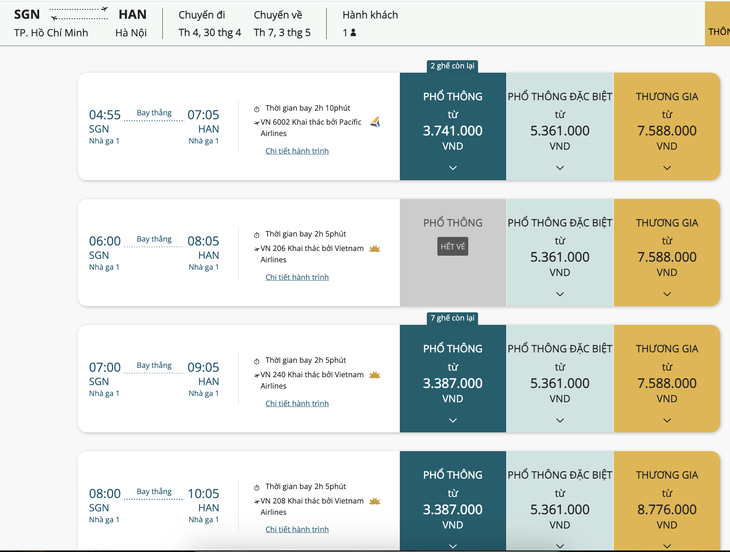
Task: Click the Pacific Airlines logo on VN 6002
Action: 375,122
